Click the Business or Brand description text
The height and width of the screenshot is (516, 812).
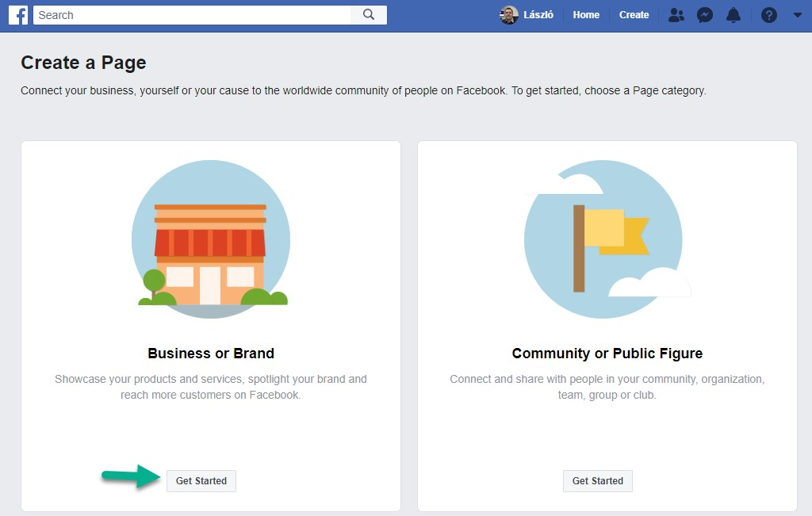point(211,387)
